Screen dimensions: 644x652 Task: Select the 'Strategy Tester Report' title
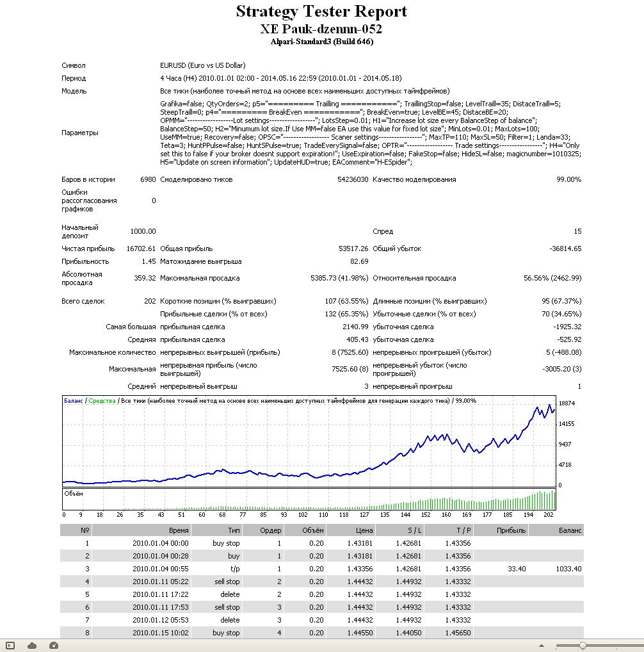click(x=321, y=12)
